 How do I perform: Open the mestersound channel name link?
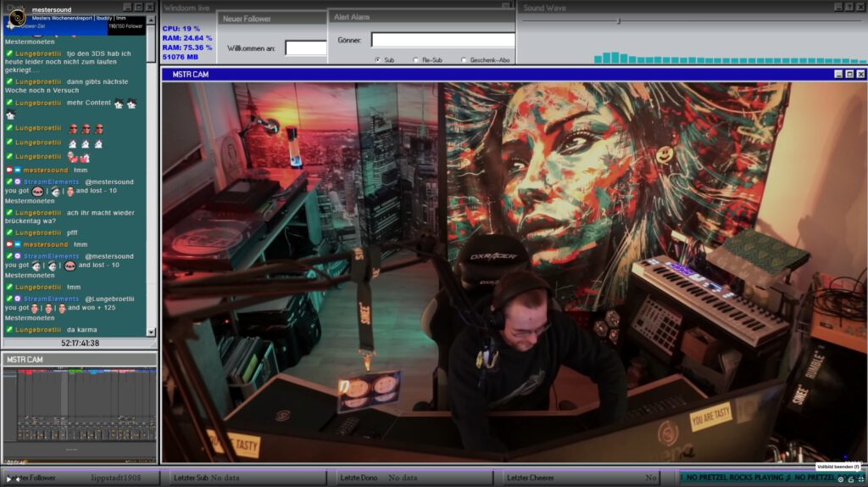[52, 9]
